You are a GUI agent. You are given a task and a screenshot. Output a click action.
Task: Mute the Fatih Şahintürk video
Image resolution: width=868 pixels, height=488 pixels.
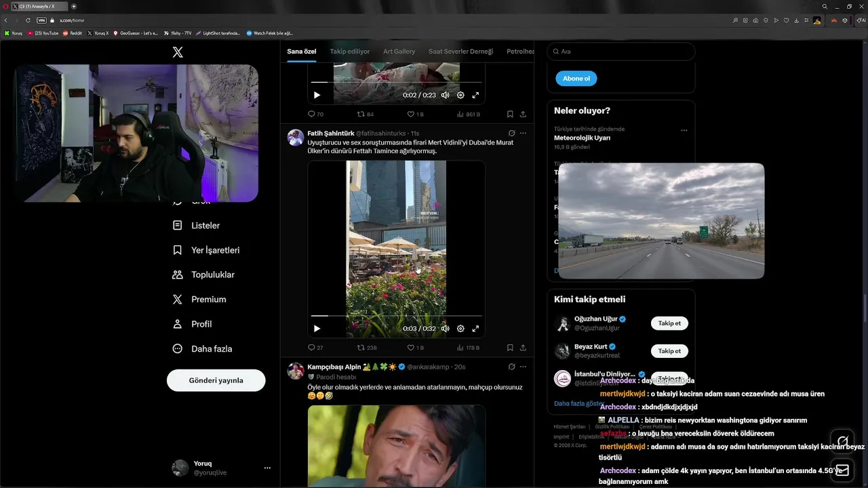446,329
